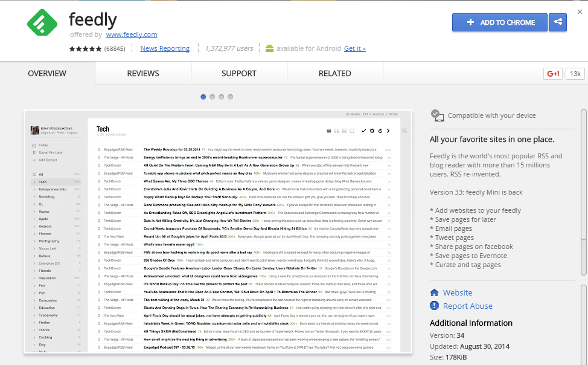The width and height of the screenshot is (588, 365).
Task: Click the Size: 178KiB text
Action: (x=448, y=357)
